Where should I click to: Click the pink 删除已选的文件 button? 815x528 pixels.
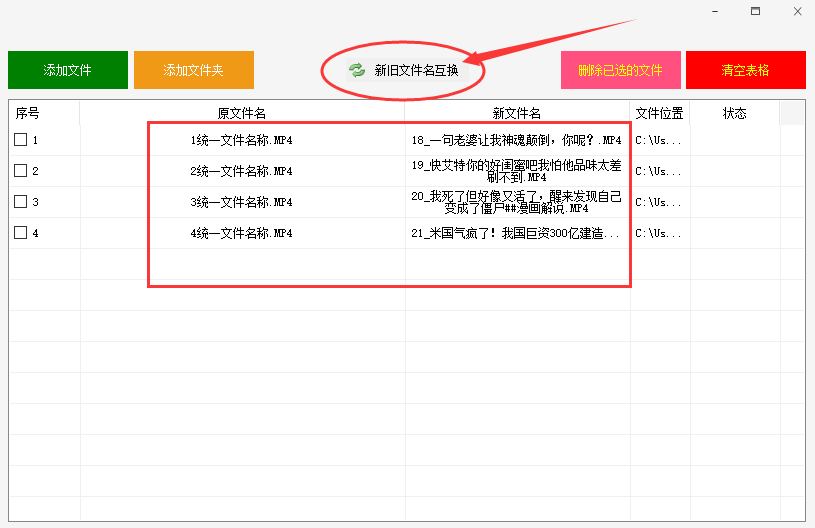click(621, 70)
